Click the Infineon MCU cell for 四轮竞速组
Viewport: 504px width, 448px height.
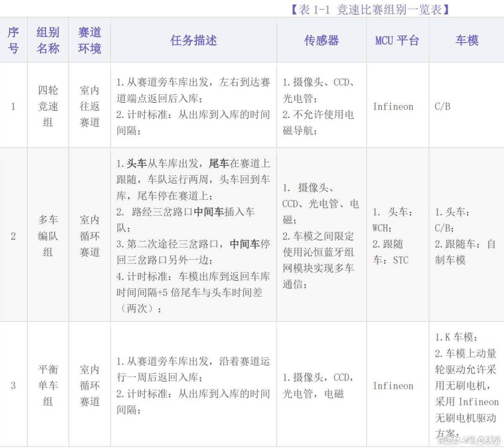[x=393, y=107]
